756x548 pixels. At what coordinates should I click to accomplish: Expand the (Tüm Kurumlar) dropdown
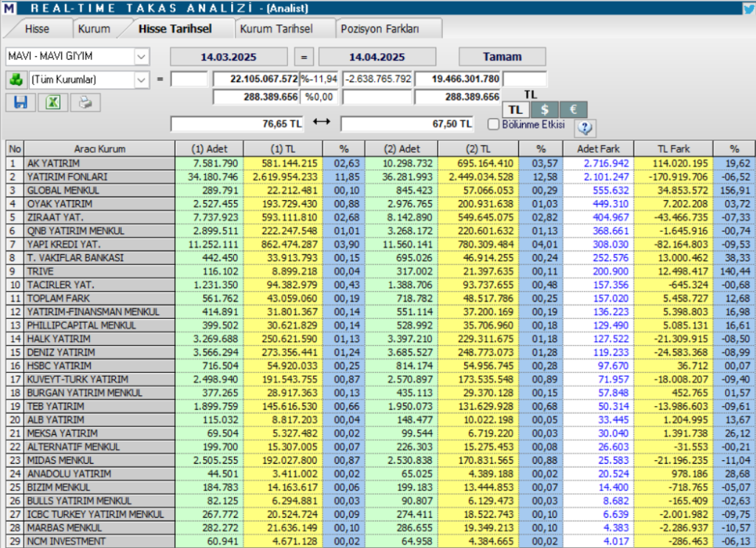[x=141, y=79]
